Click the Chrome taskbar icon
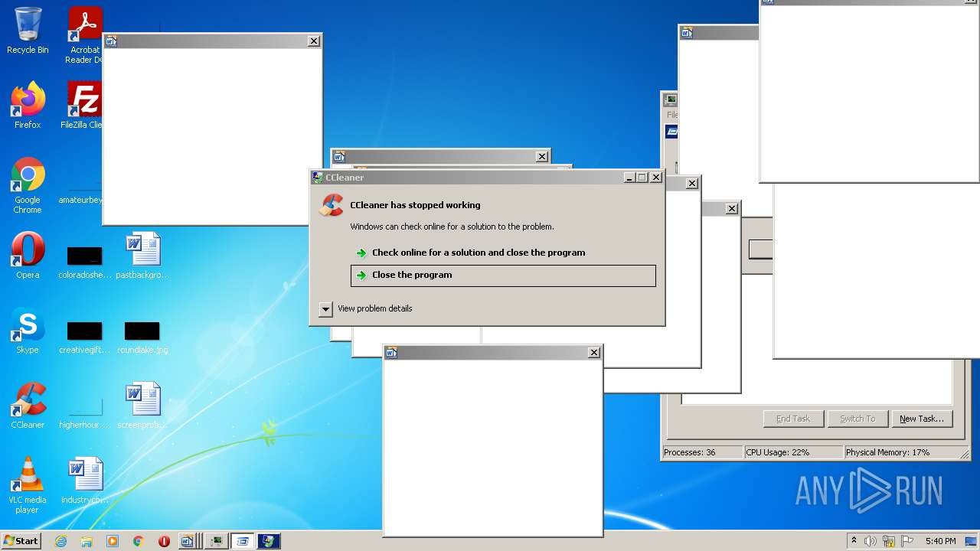 click(139, 541)
